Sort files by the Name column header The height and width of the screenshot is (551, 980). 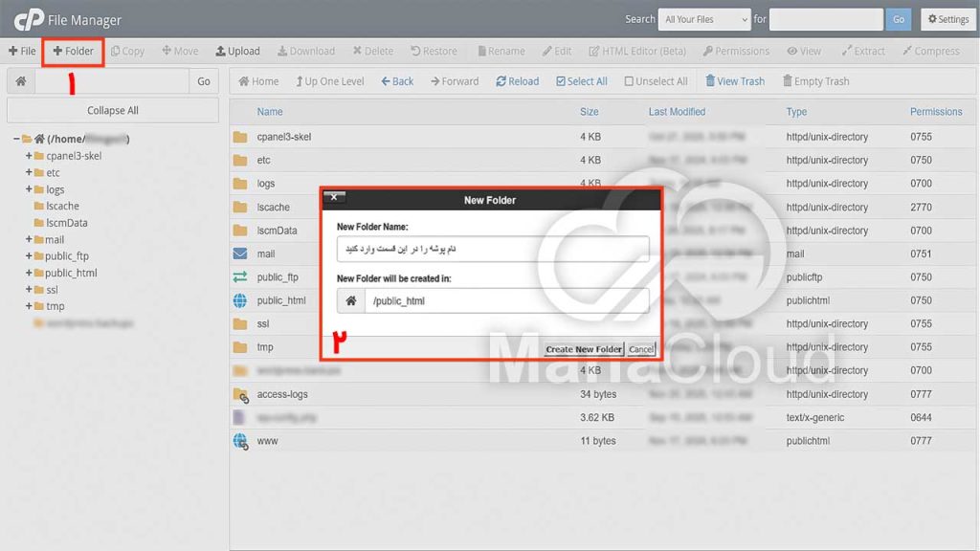pos(270,112)
